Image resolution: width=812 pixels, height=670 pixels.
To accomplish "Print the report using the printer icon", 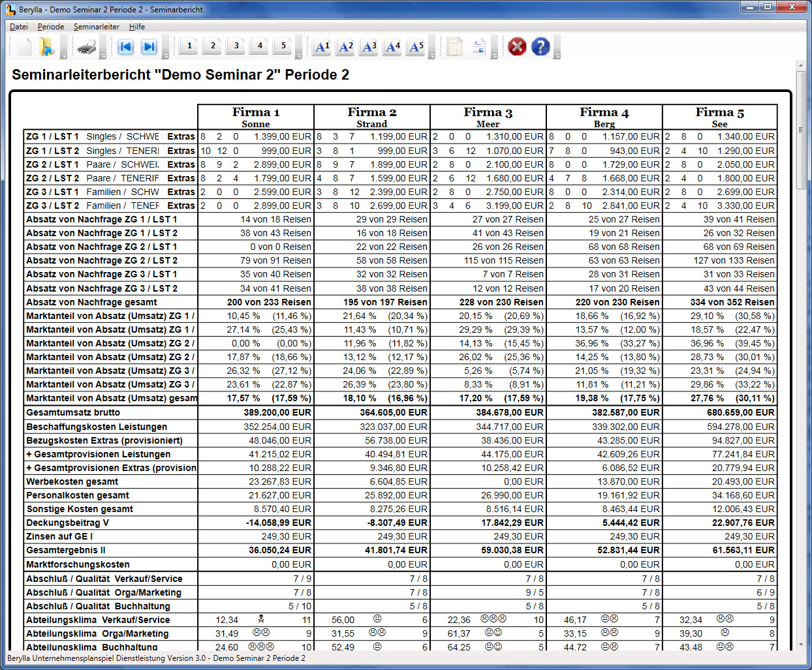I will (87, 47).
